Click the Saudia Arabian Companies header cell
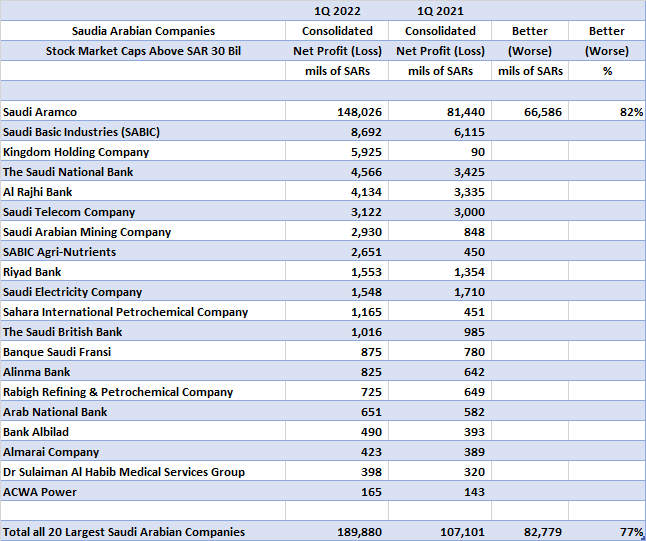This screenshot has width=646, height=541. 143,31
